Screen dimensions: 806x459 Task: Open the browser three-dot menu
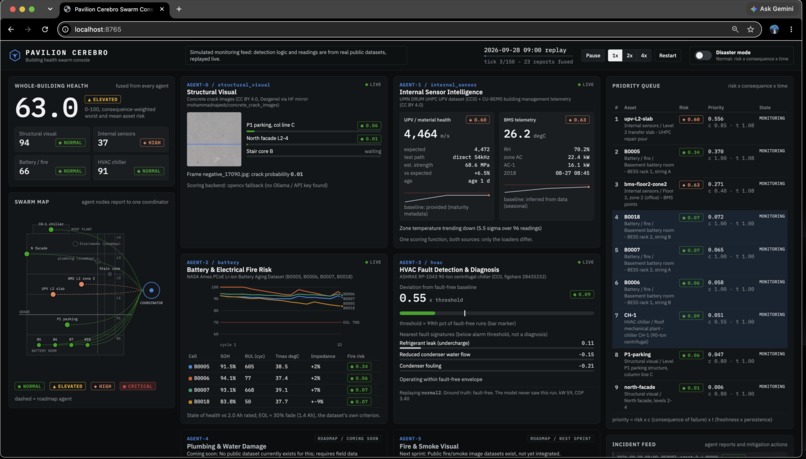[x=791, y=29]
